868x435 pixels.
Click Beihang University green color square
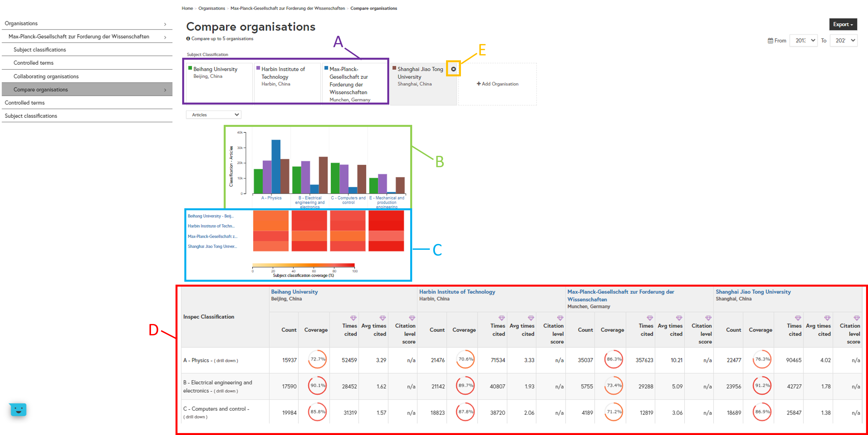[190, 68]
